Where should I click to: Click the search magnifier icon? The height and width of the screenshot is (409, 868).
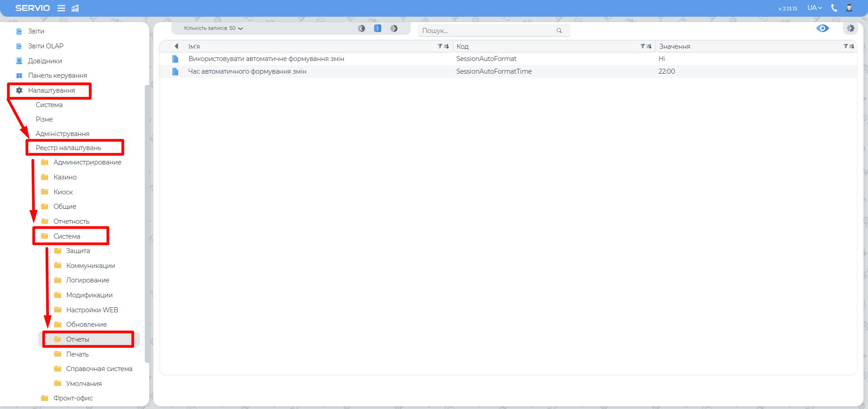point(559,31)
